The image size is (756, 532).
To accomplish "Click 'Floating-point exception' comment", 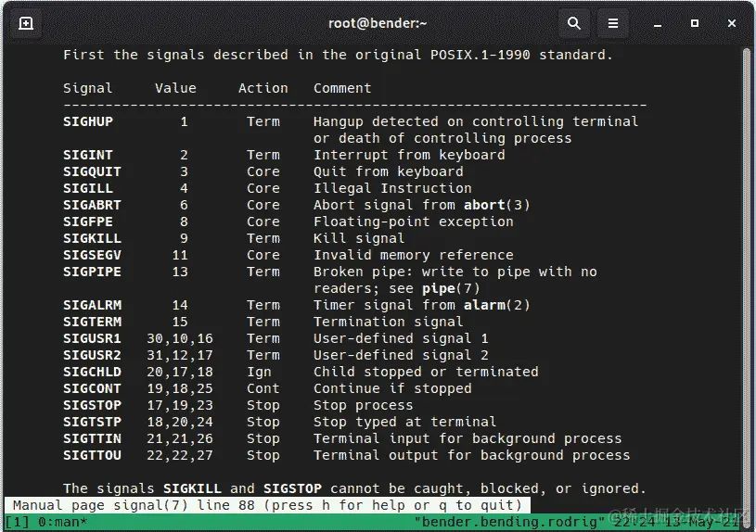I will point(413,222).
